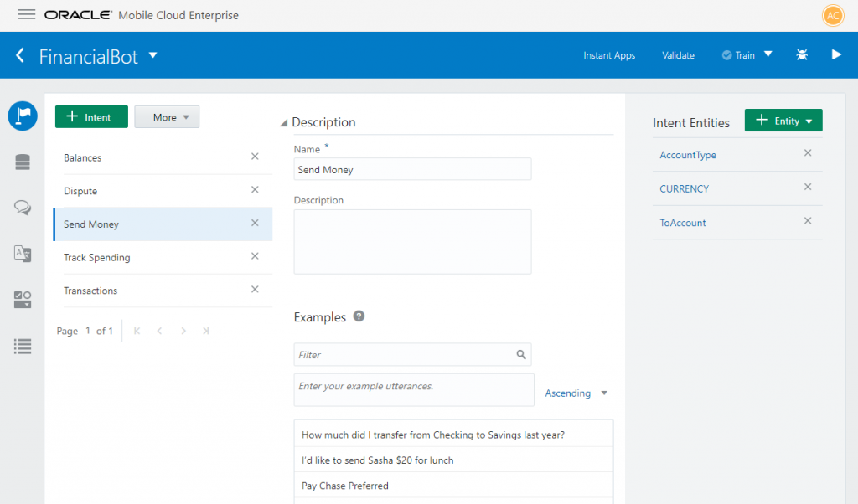Open the AC user avatar menu
Viewport: 858px width, 504px height.
[x=833, y=15]
